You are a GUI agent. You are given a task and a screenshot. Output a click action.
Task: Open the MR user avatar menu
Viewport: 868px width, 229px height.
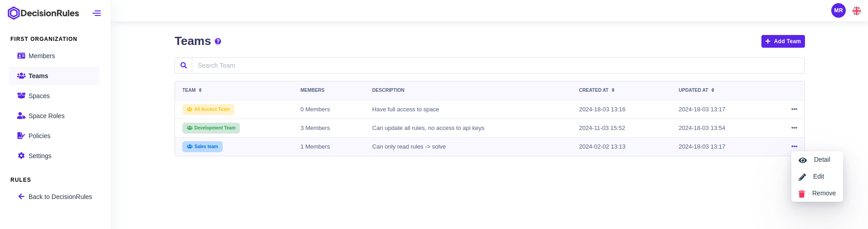click(838, 10)
